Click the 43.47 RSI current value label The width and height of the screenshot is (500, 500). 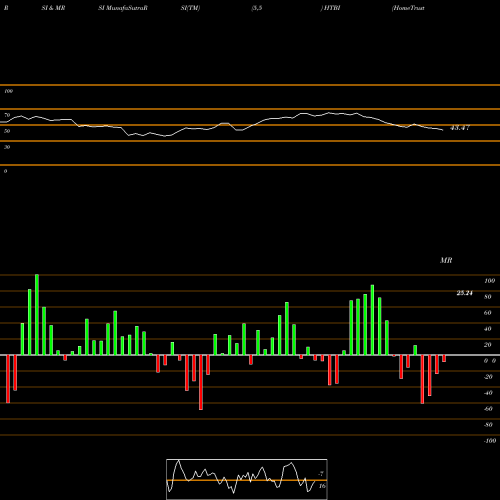[x=460, y=128]
